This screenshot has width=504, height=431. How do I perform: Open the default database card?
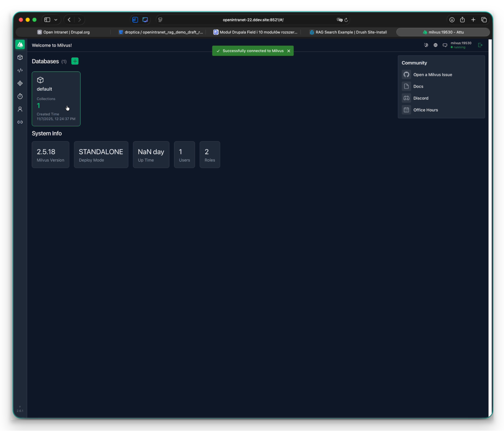pyautogui.click(x=56, y=99)
